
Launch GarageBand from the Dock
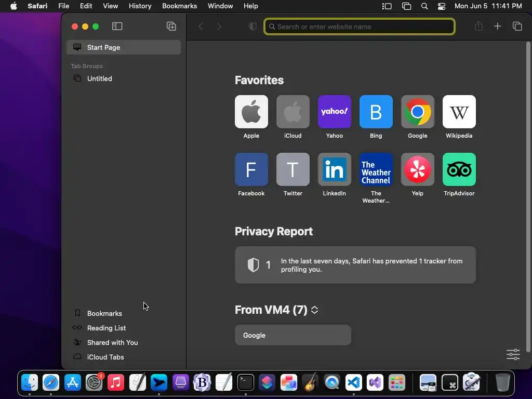coord(310,382)
